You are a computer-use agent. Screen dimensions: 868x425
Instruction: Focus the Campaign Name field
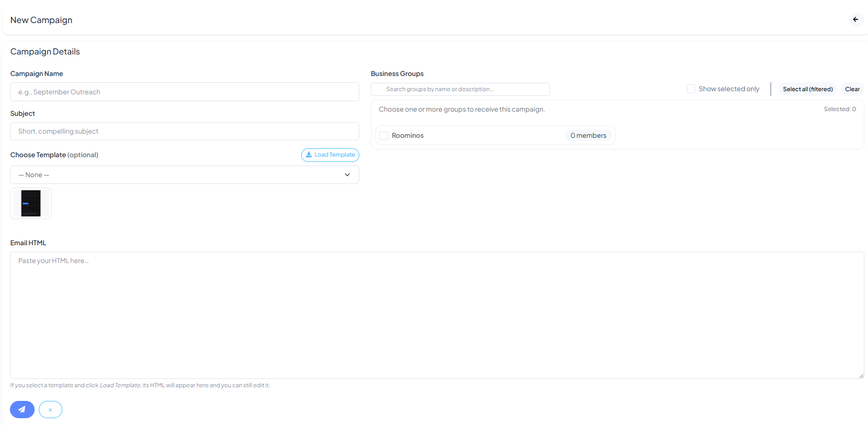pos(184,92)
